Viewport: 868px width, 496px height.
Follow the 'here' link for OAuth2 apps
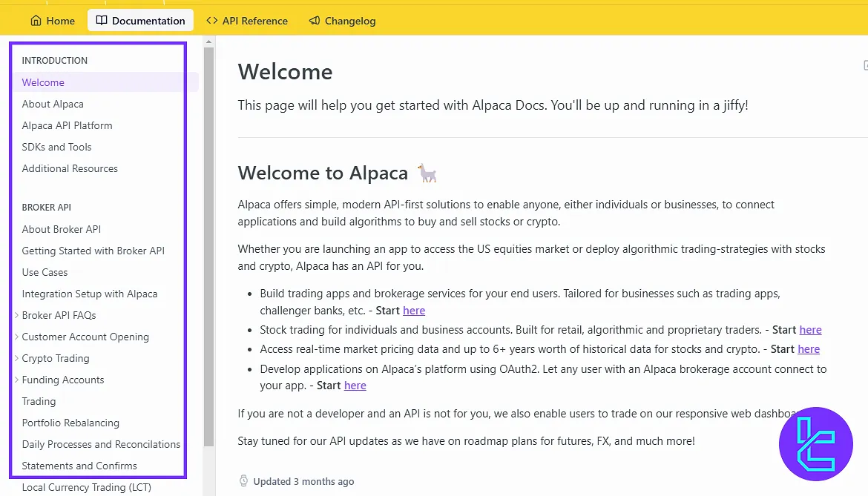(x=355, y=386)
